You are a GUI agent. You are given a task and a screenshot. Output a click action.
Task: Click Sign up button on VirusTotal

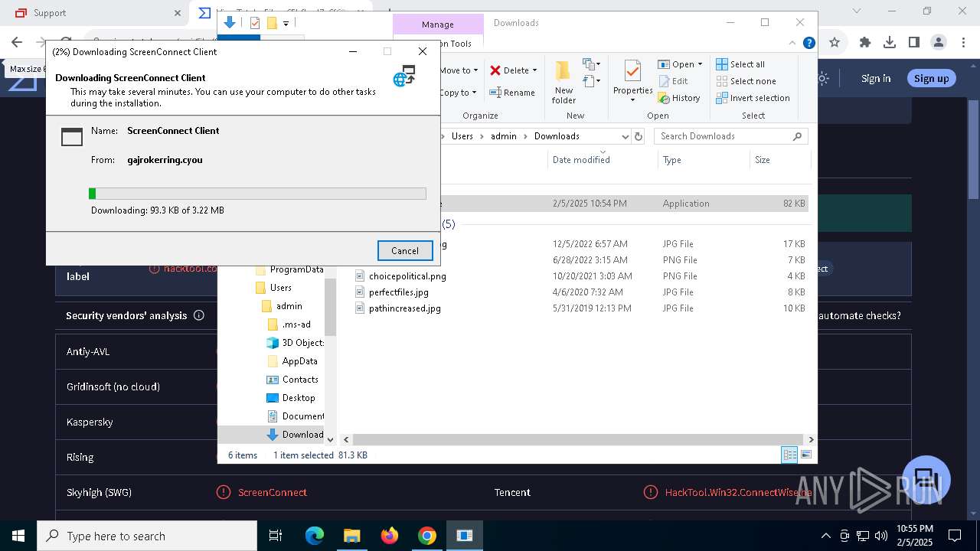click(x=931, y=78)
